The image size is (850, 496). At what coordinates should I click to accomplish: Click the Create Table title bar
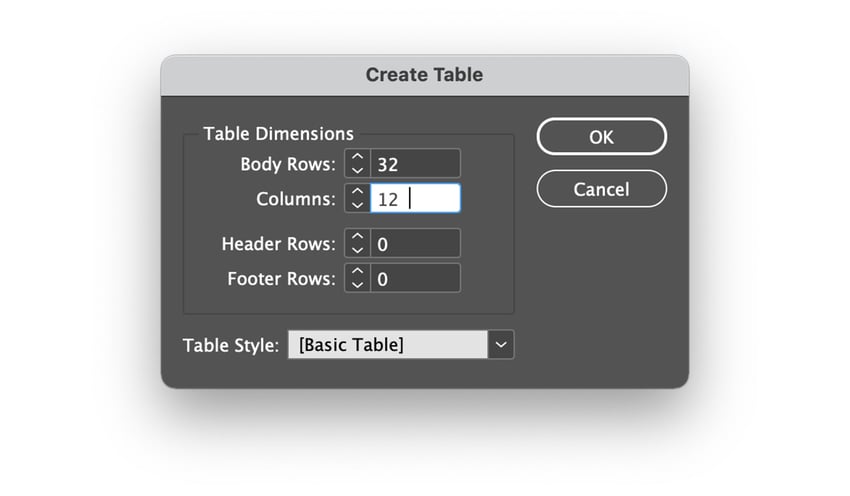pyautogui.click(x=424, y=75)
